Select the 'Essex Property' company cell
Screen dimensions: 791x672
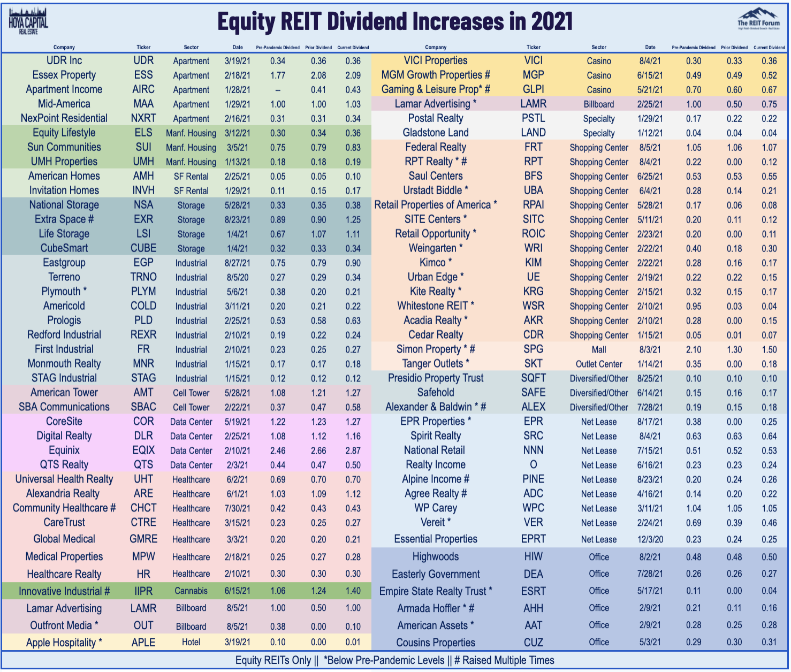[64, 75]
